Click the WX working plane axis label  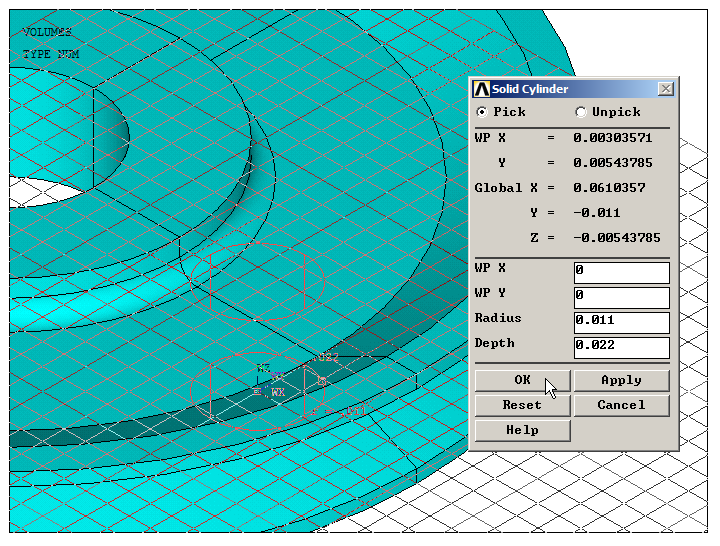[x=278, y=393]
